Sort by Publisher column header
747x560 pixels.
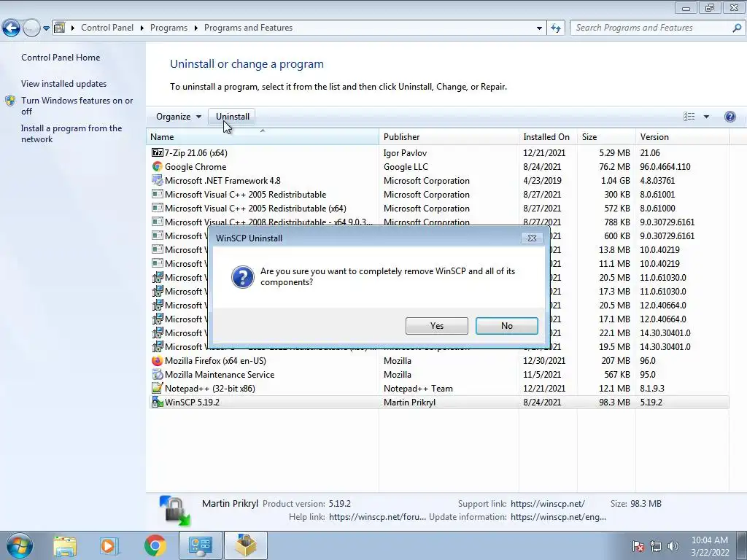pos(449,136)
